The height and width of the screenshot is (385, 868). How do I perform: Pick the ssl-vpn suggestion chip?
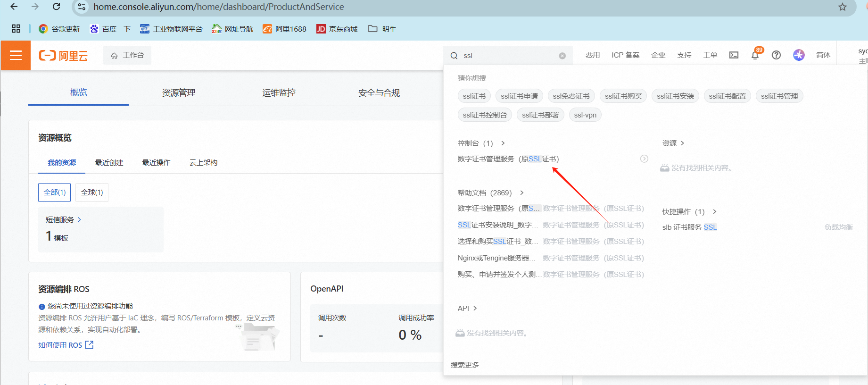click(585, 115)
